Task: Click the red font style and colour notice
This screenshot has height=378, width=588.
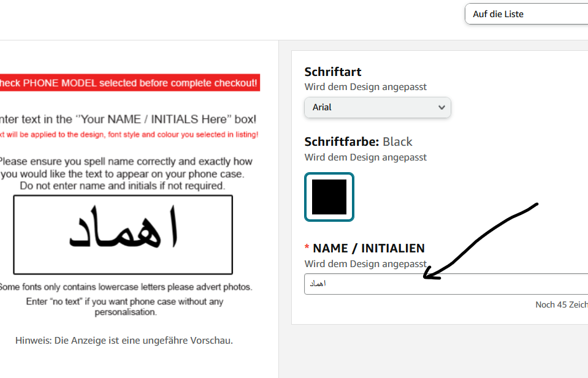Action: pos(129,135)
